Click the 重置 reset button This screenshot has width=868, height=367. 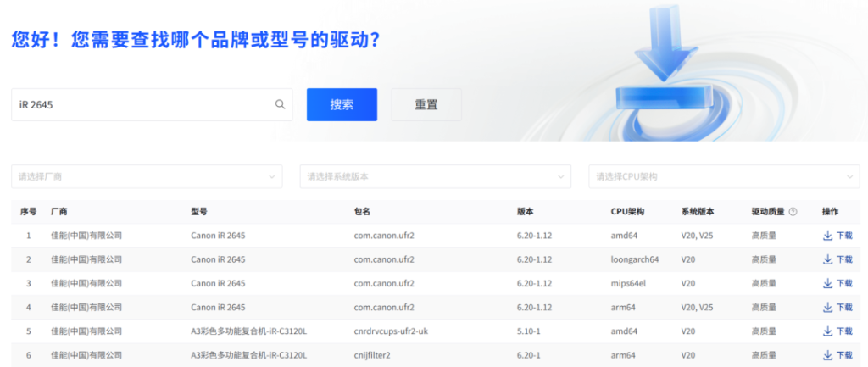click(x=426, y=105)
